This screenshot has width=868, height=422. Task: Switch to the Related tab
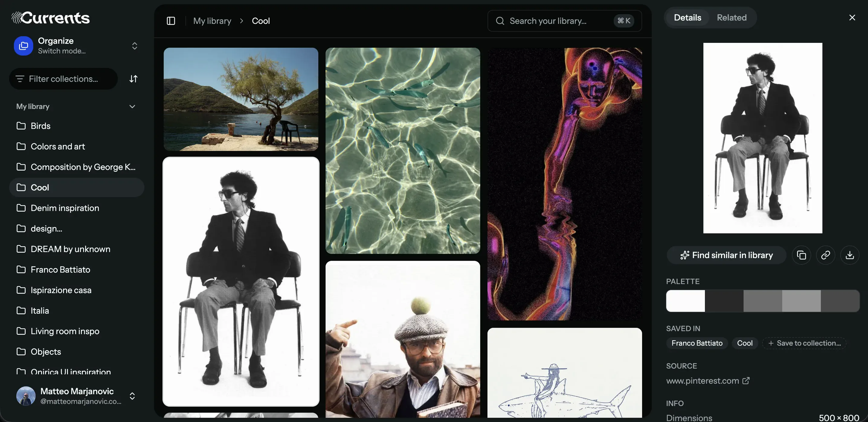point(731,18)
